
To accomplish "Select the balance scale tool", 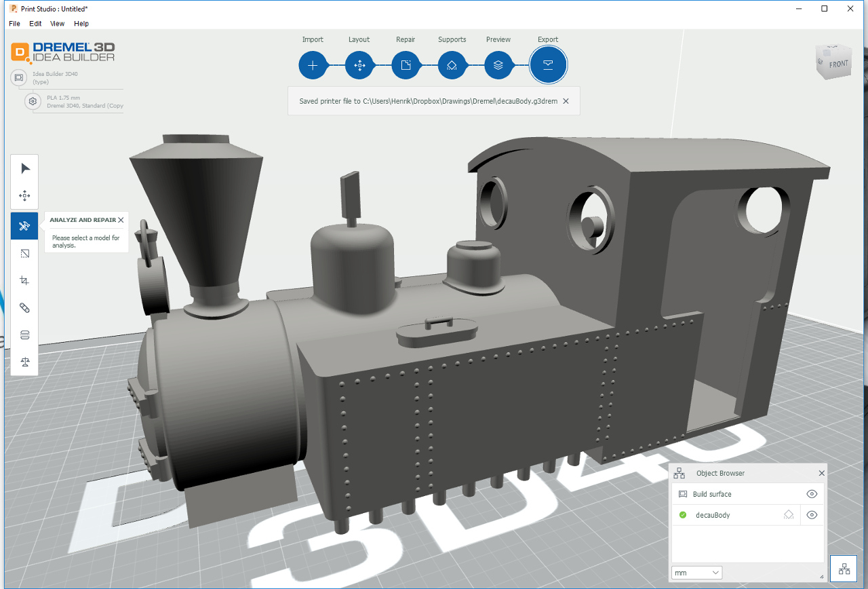I will coord(25,362).
